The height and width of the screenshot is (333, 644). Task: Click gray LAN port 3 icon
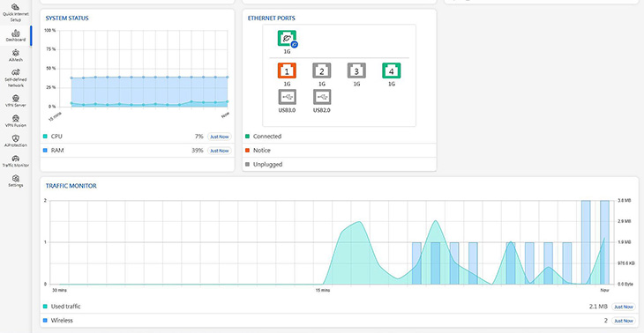(356, 71)
